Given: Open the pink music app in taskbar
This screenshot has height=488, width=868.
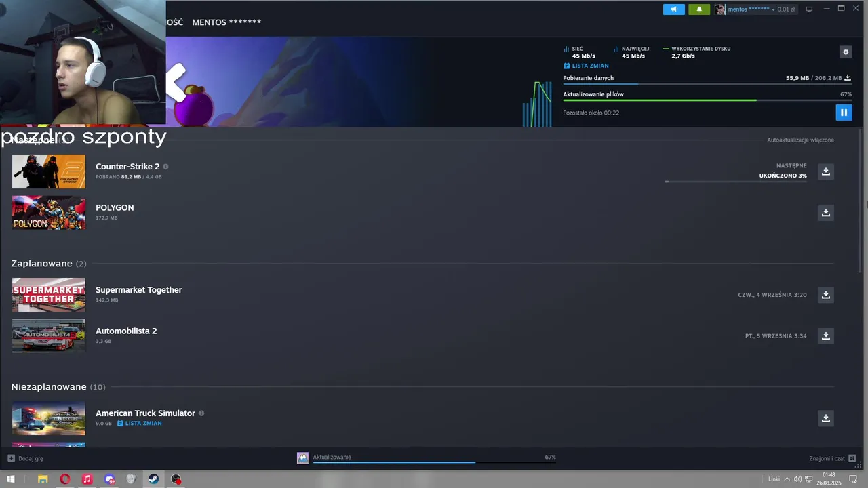Looking at the screenshot, I should (87, 479).
